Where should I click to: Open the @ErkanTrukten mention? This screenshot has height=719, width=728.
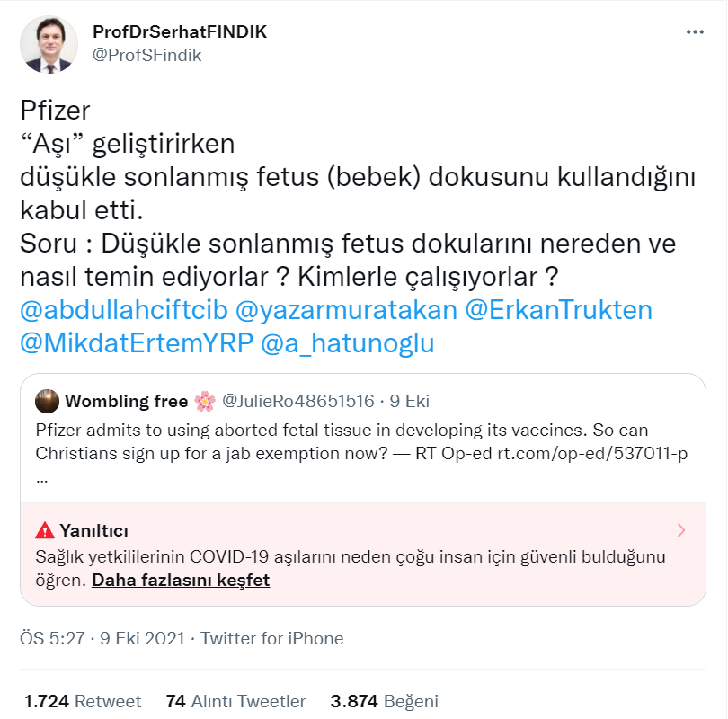(x=557, y=310)
